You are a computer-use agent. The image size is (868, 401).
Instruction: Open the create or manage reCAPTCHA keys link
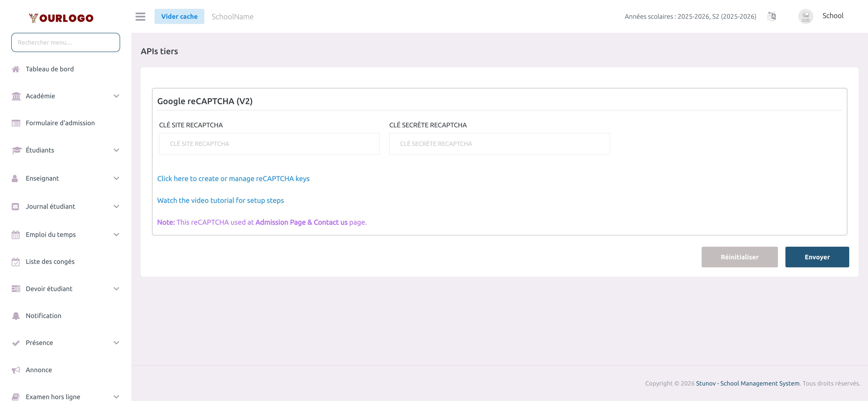tap(233, 179)
